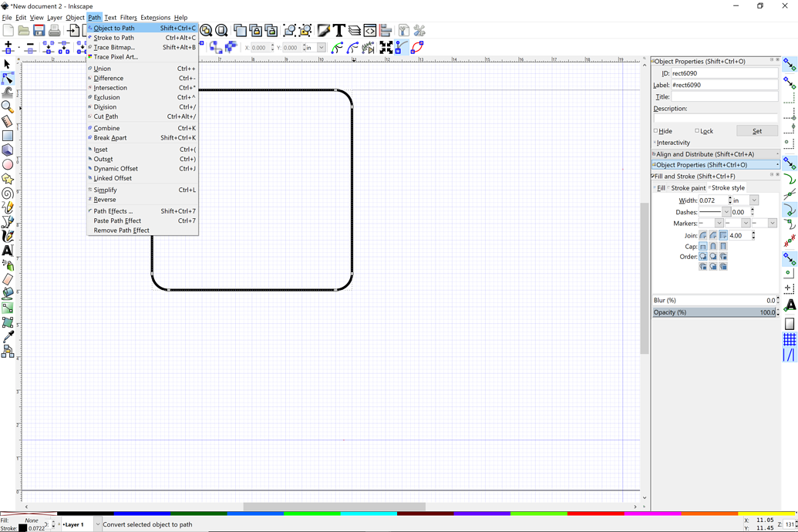Open Align and Distribute panel header
This screenshot has width=798, height=532.
(x=715, y=153)
